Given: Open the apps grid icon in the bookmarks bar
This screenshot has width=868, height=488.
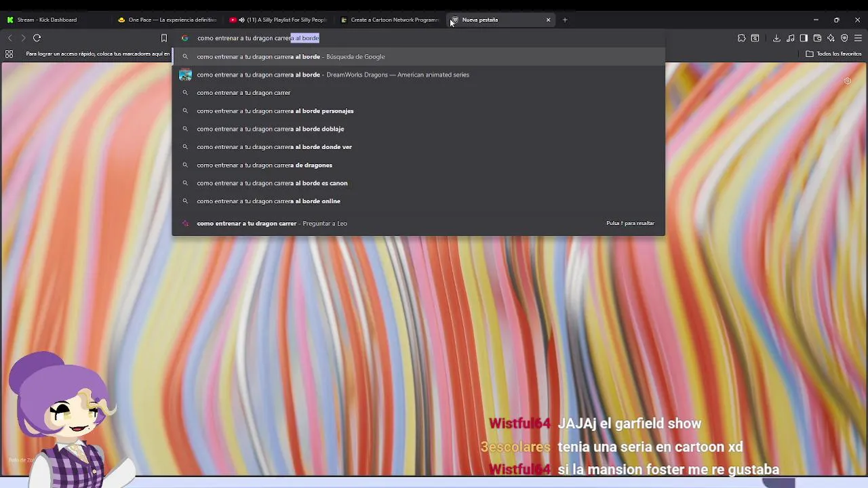Looking at the screenshot, I should (9, 54).
